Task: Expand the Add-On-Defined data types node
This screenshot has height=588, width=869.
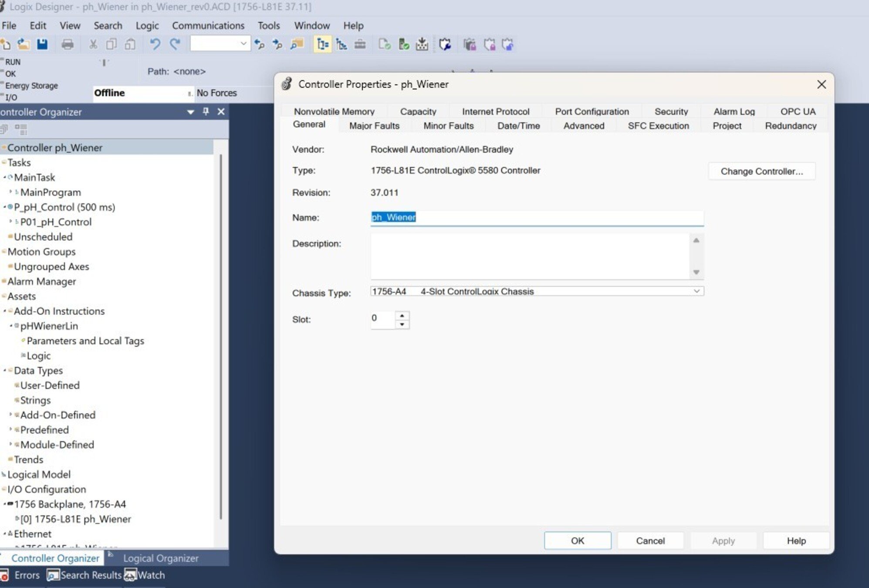Action: click(x=11, y=415)
